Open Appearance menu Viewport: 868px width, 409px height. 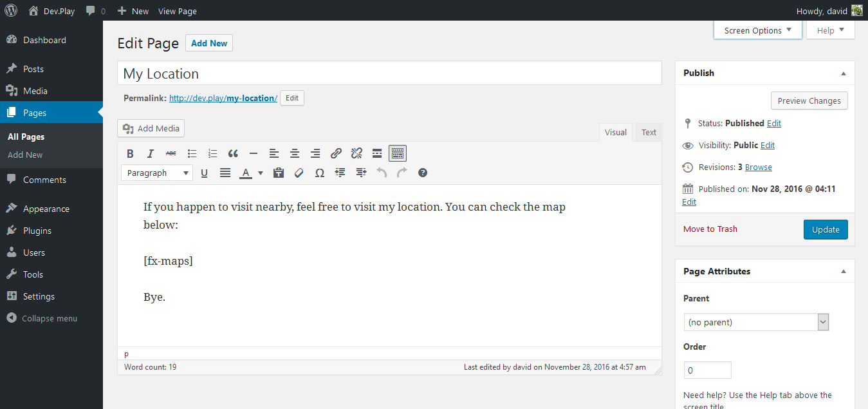pyautogui.click(x=51, y=209)
